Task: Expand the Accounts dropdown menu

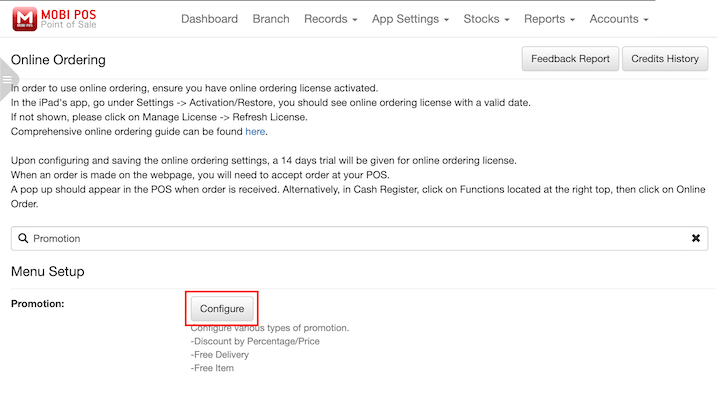Action: click(619, 19)
